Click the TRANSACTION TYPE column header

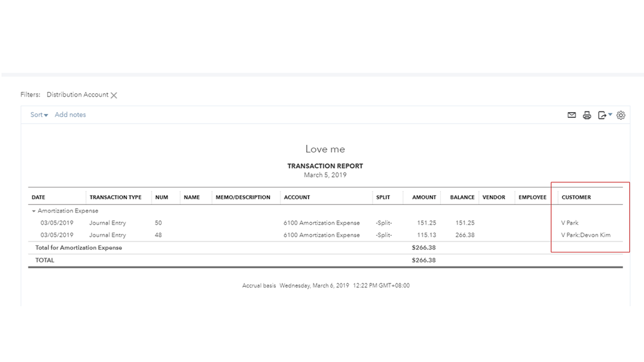[115, 197]
